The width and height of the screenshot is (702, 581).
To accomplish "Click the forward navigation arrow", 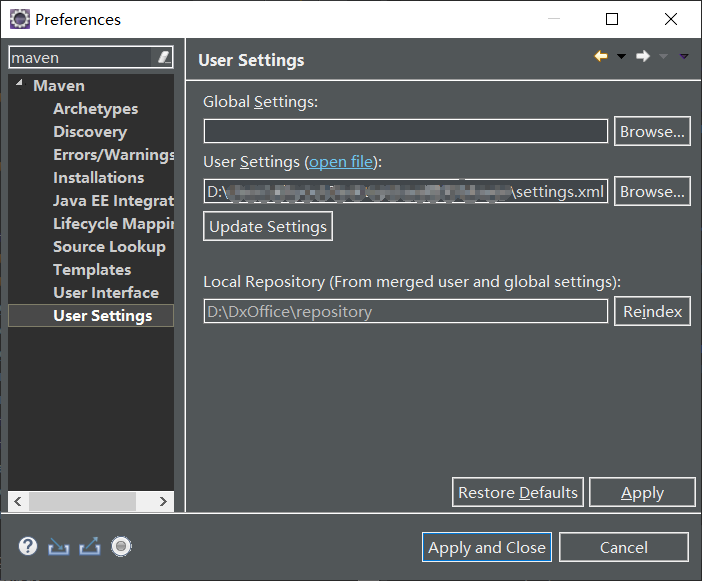I will (643, 57).
